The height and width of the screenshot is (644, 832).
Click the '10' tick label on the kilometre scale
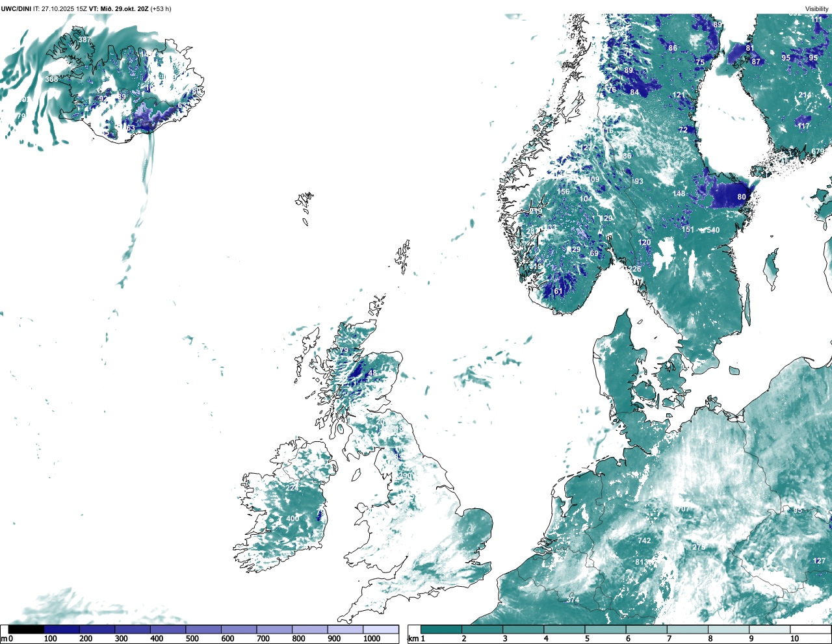[x=794, y=639]
